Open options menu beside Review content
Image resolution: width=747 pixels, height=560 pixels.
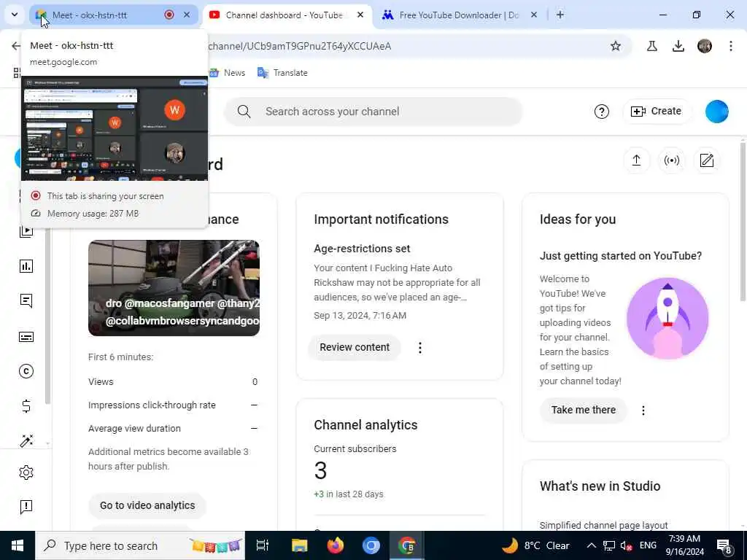click(x=419, y=348)
